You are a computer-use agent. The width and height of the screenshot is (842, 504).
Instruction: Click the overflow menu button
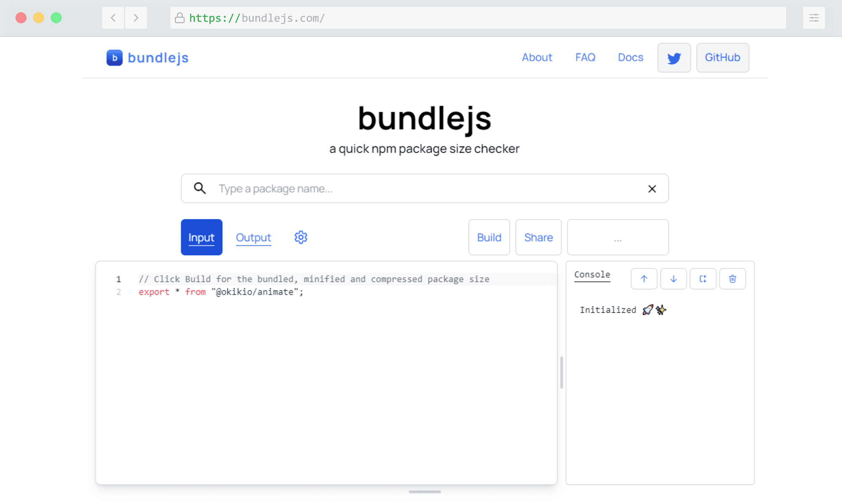(x=617, y=237)
